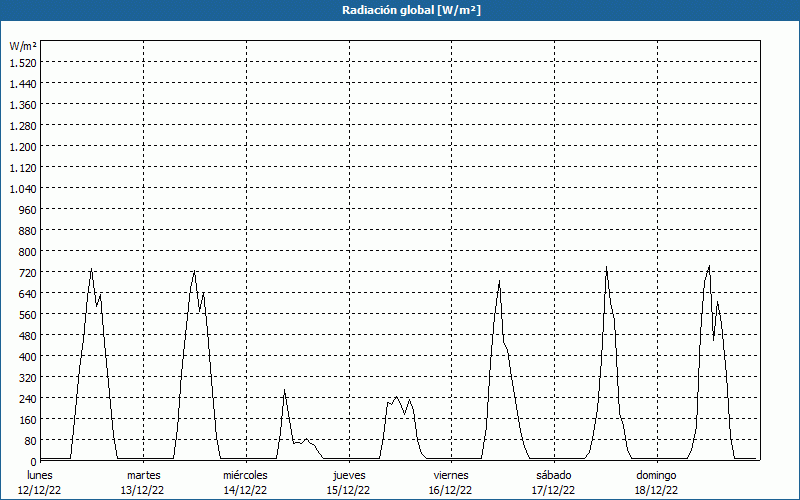Select the 1.520 y-axis value
The width and height of the screenshot is (800, 500).
click(x=23, y=62)
